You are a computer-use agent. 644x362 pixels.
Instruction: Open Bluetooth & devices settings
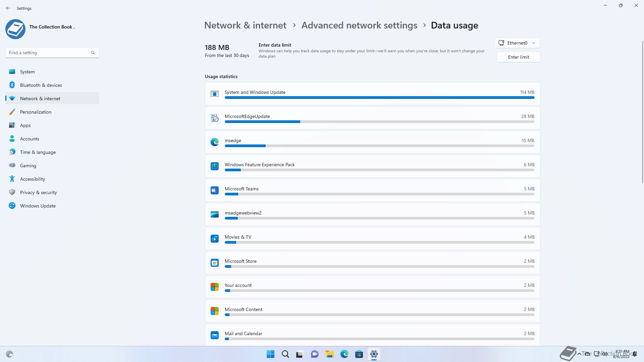pyautogui.click(x=52, y=85)
